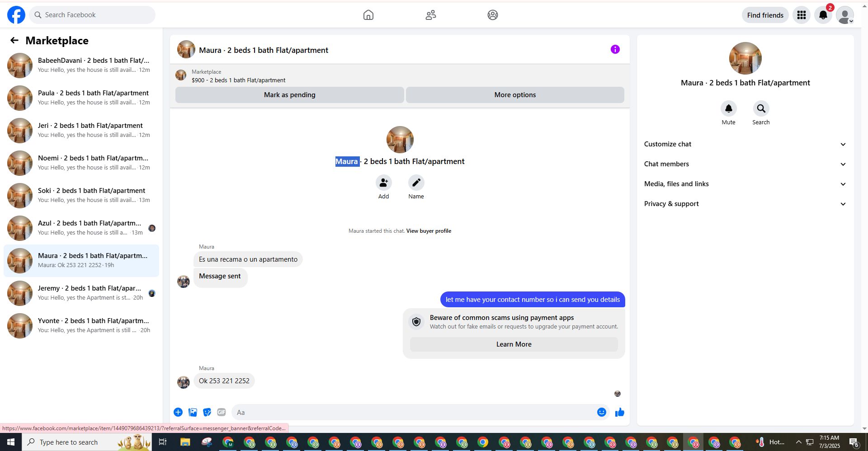Image resolution: width=868 pixels, height=451 pixels.
Task: Open Yvonte's apartment conversation
Action: pyautogui.click(x=81, y=326)
